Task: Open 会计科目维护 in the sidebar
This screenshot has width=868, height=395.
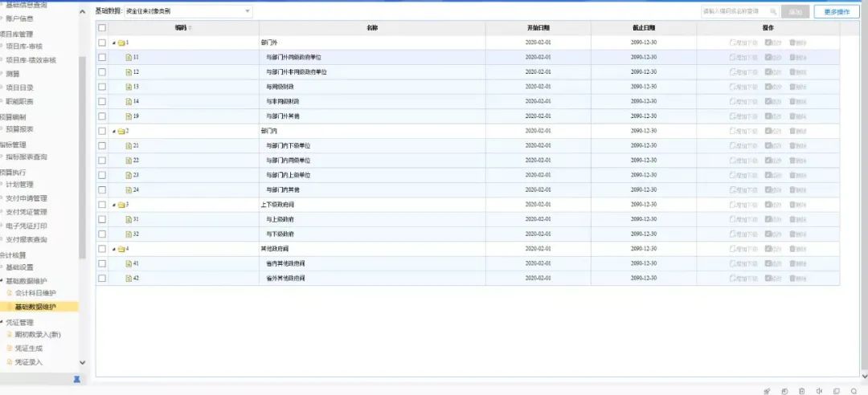Action: point(35,293)
